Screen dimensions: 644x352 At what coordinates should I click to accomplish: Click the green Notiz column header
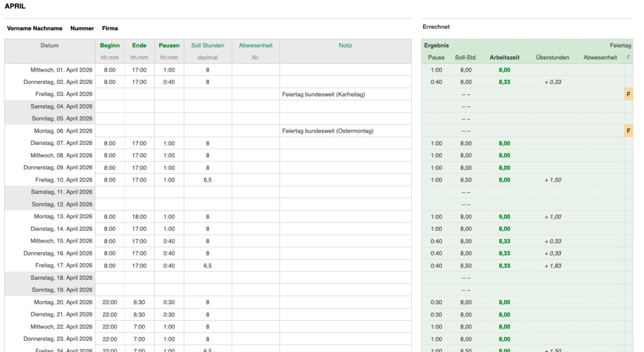[x=345, y=46]
